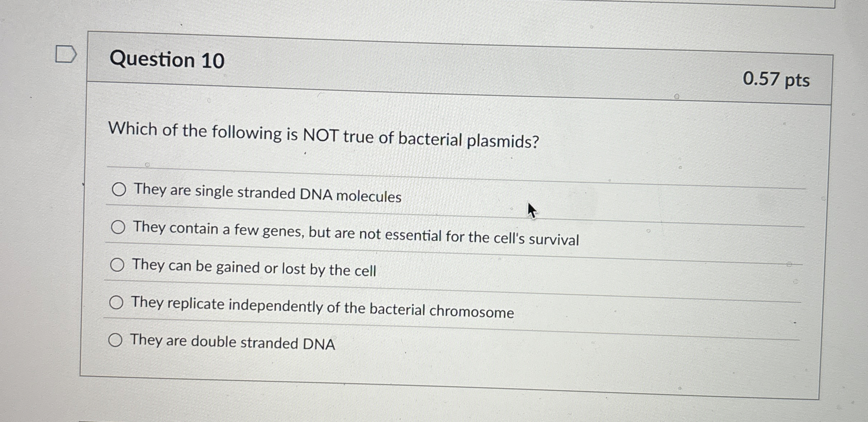The height and width of the screenshot is (422, 868).
Task: Click the 'They are double stranded DNA' label
Action: tap(233, 342)
